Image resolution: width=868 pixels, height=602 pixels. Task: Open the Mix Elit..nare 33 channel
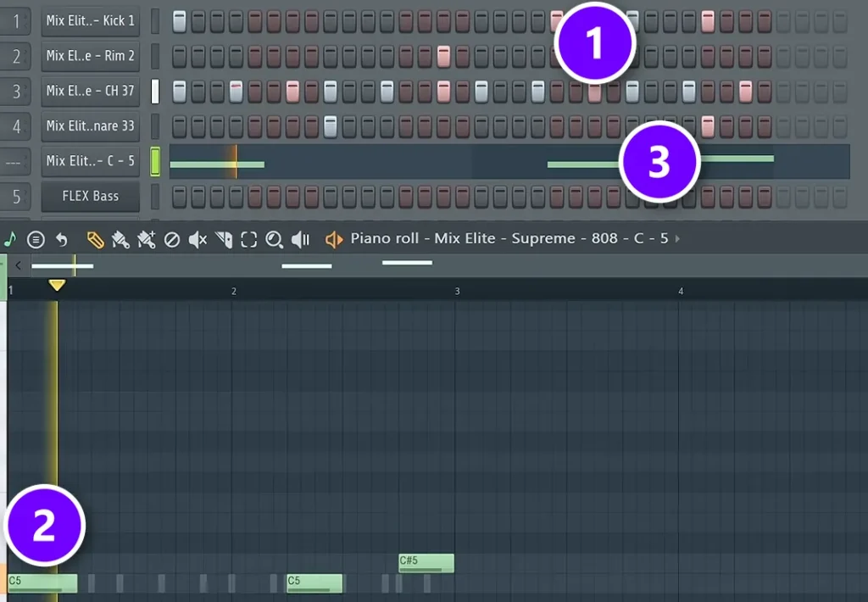pos(90,126)
